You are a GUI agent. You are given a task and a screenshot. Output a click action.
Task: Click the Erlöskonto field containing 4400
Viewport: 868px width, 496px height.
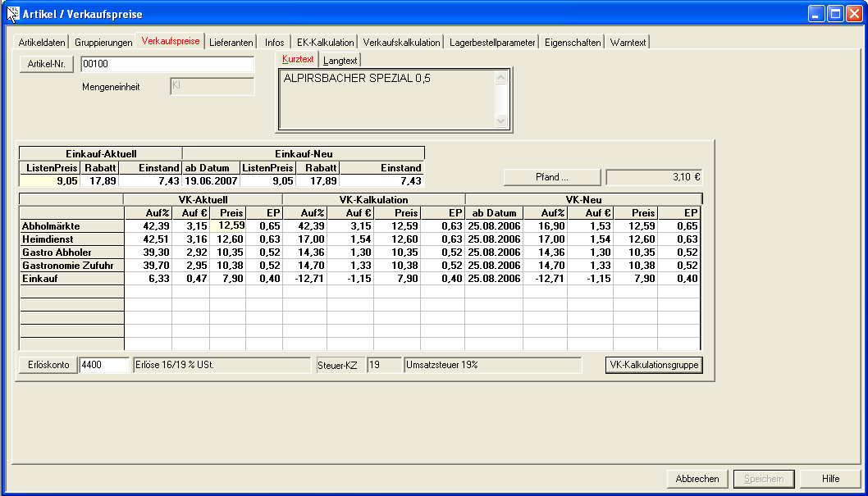pyautogui.click(x=104, y=365)
